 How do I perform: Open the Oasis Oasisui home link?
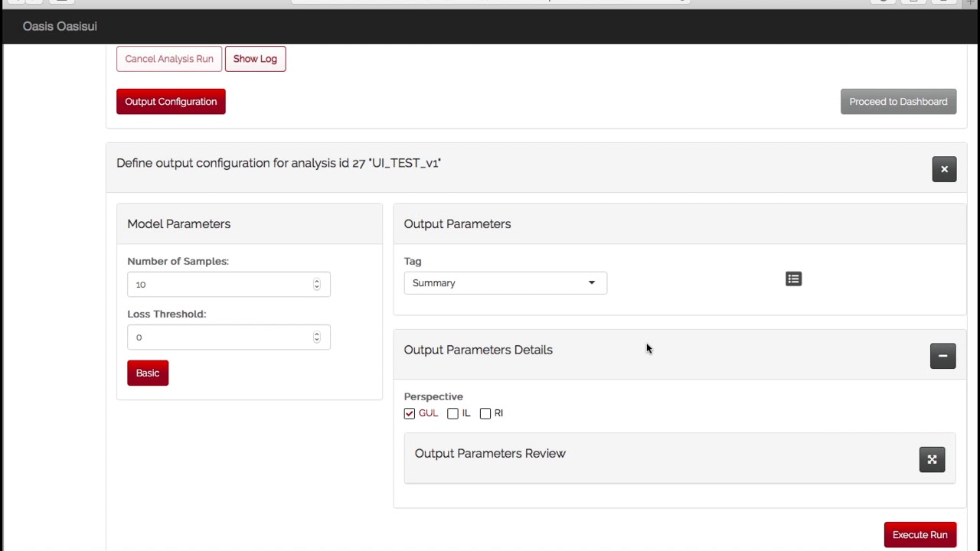click(60, 26)
